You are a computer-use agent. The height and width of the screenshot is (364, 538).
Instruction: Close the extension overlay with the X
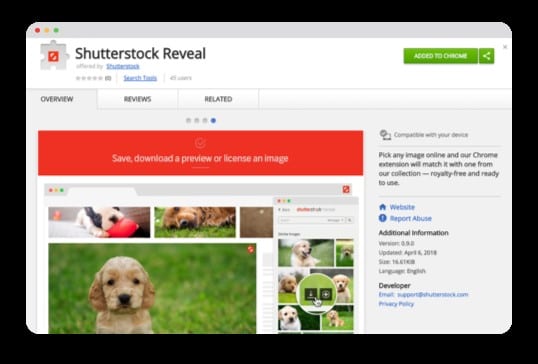(x=505, y=47)
